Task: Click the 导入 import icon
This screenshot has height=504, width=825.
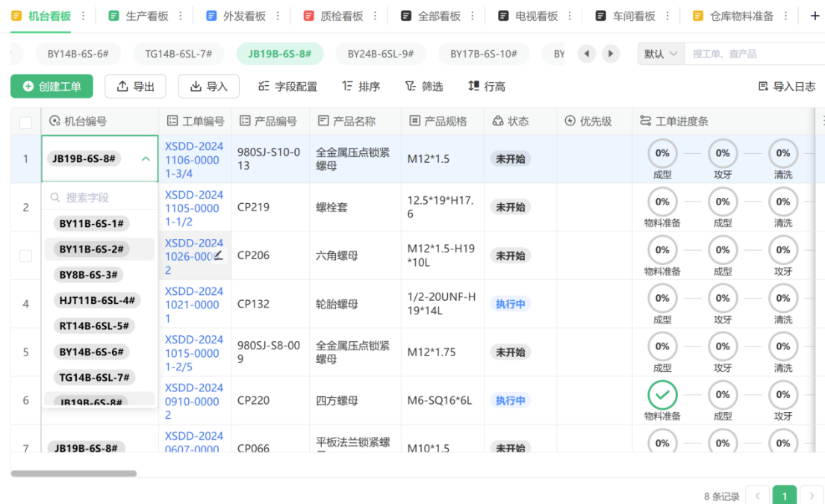Action: coord(208,86)
